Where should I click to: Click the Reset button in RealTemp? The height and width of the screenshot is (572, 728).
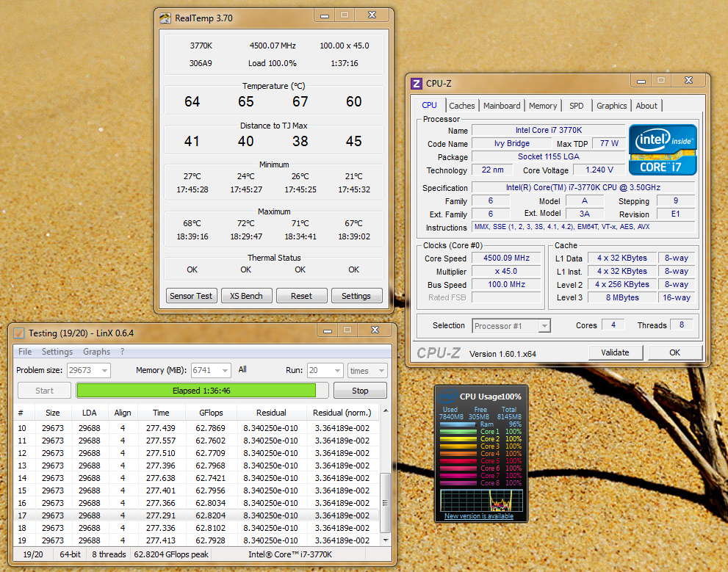(302, 296)
